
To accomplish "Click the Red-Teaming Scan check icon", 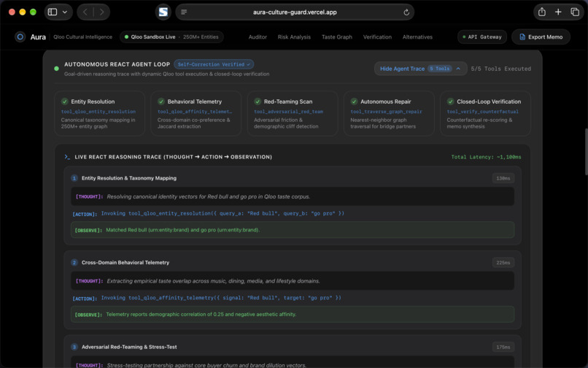I will pyautogui.click(x=258, y=101).
